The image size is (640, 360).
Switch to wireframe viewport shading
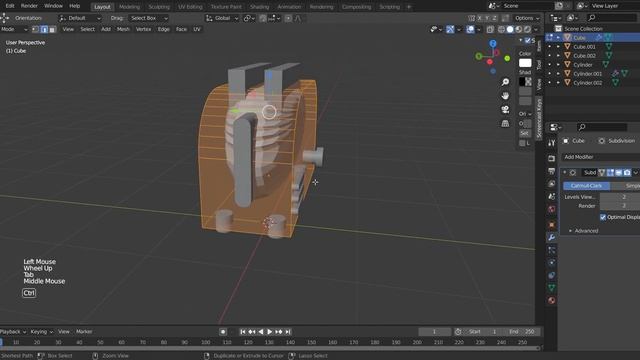[501, 29]
